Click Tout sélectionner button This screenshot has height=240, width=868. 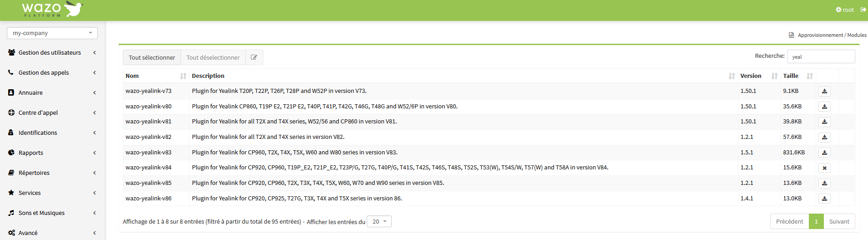click(x=152, y=57)
